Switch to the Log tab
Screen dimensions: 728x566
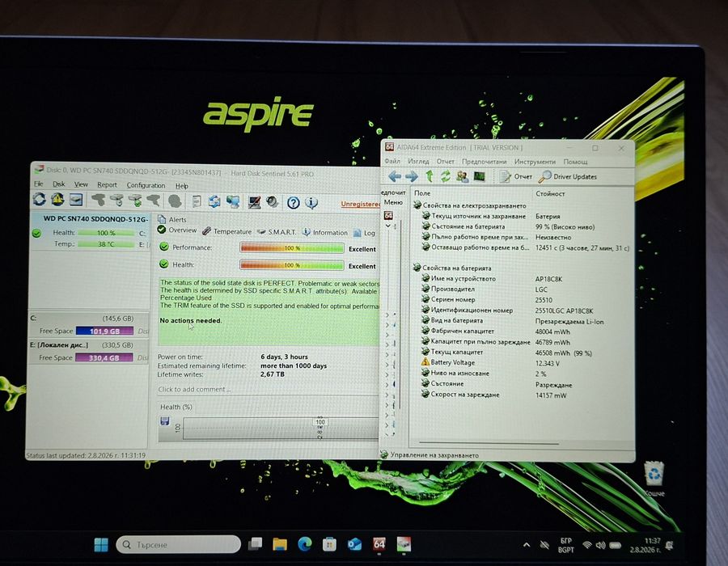(365, 232)
